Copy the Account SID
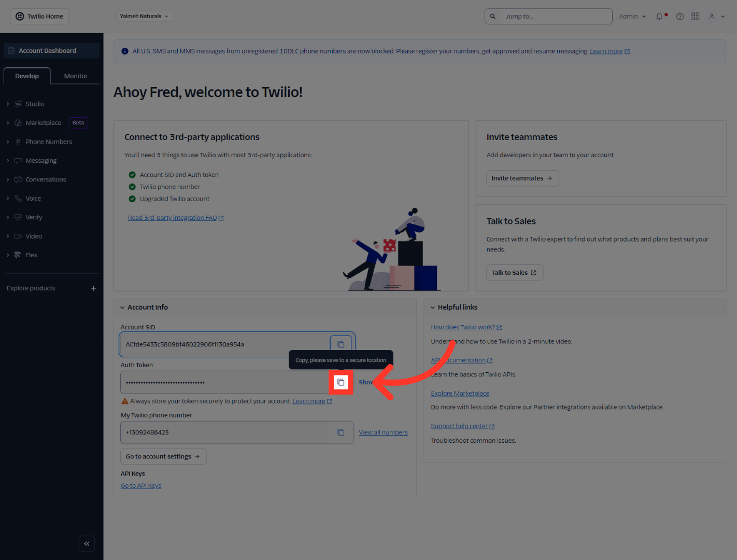The width and height of the screenshot is (737, 560). [x=341, y=344]
